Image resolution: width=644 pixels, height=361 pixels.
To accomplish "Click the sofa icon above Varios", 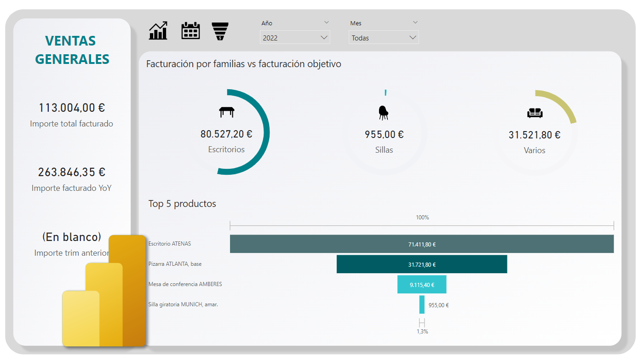I will [535, 113].
